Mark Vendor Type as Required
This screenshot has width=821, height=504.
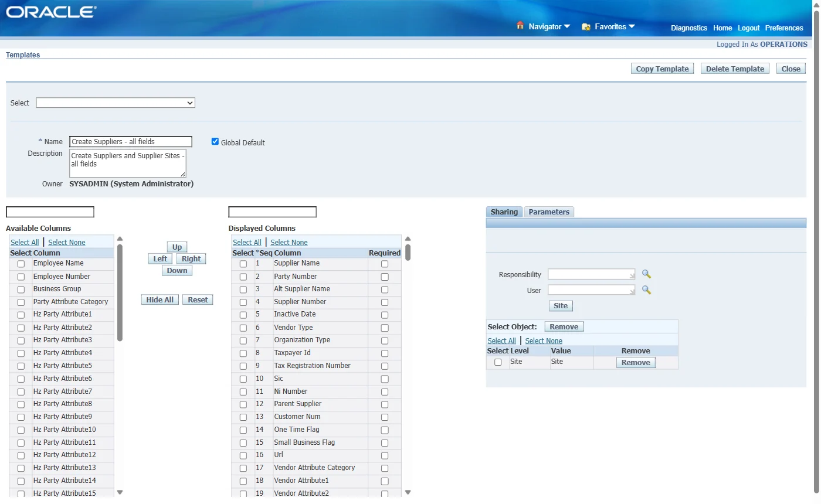pos(385,328)
